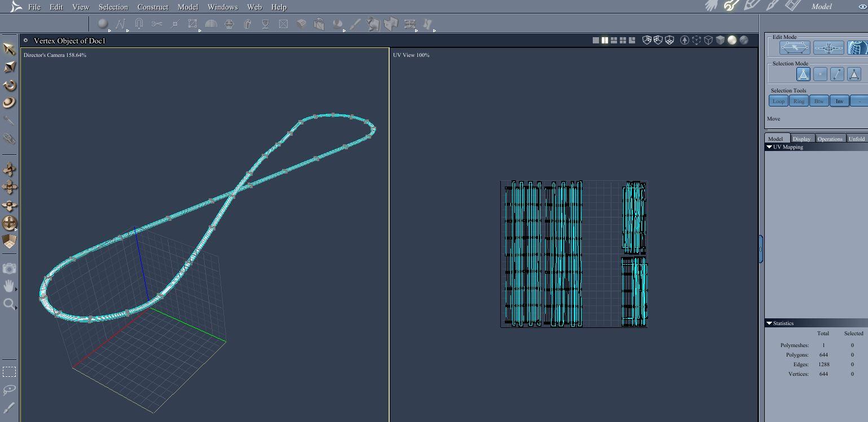Expand Hand tool flyout arrow
The width and height of the screenshot is (868, 422).
(16, 290)
